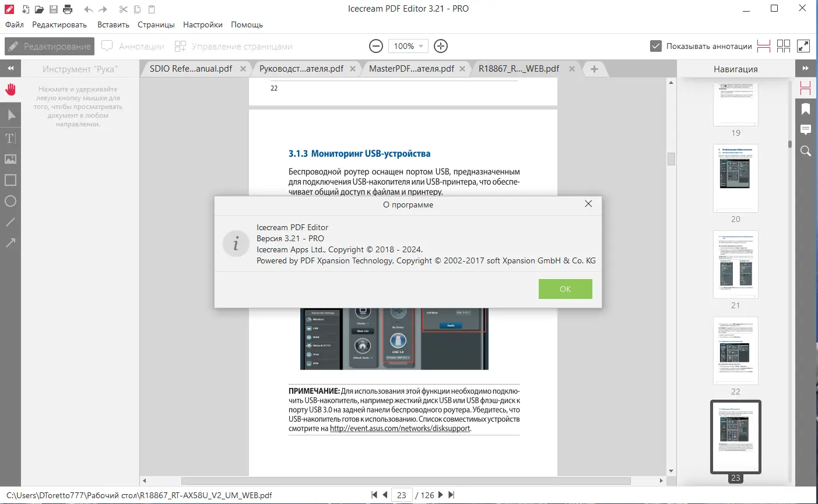Select the Rectangle drawing tool
Screen dimensions: 818x504
click(x=10, y=180)
